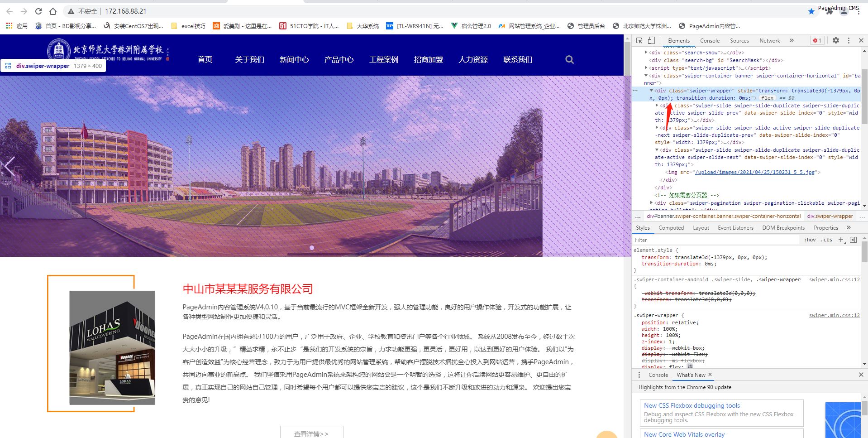Image resolution: width=868 pixels, height=438 pixels.
Task: Open the Event Listeners tab
Action: [735, 227]
